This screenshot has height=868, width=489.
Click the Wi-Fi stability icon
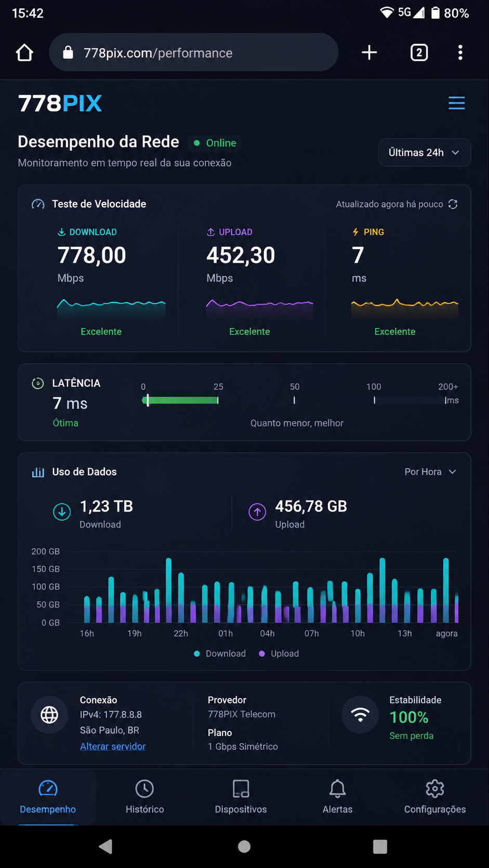click(x=360, y=715)
